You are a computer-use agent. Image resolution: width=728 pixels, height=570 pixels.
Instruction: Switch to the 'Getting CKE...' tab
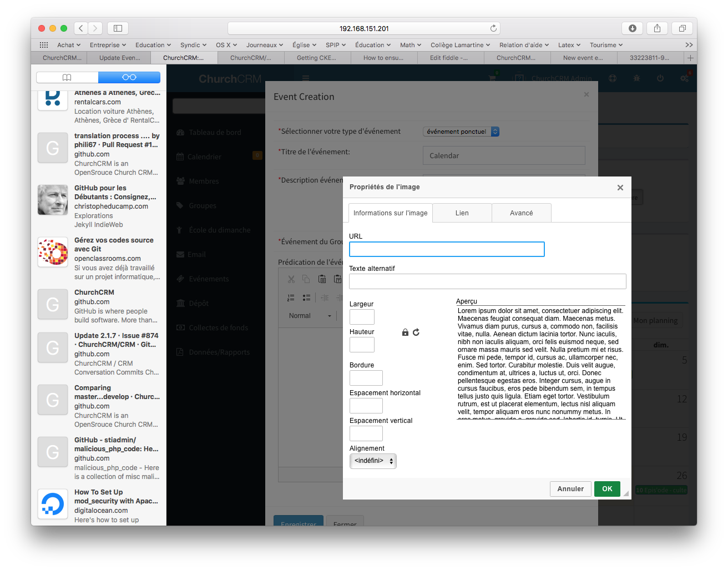pos(317,58)
